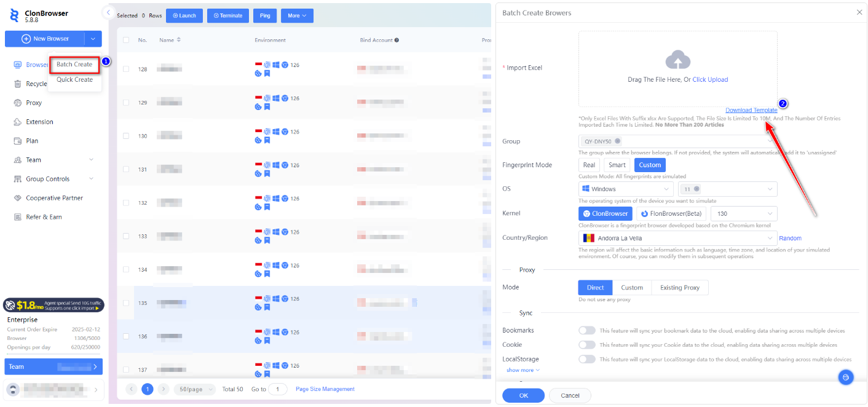Choose Custom proxy mode
This screenshot has width=868, height=407.
click(632, 287)
